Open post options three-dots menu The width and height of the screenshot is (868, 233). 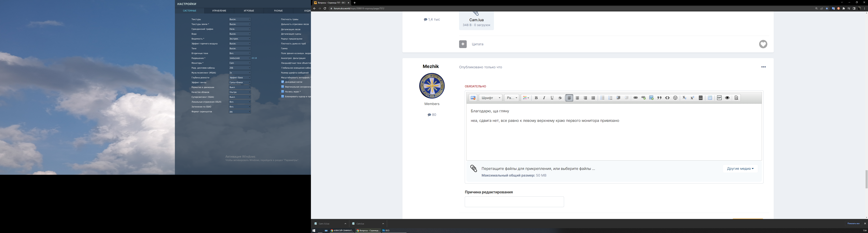pos(764,67)
